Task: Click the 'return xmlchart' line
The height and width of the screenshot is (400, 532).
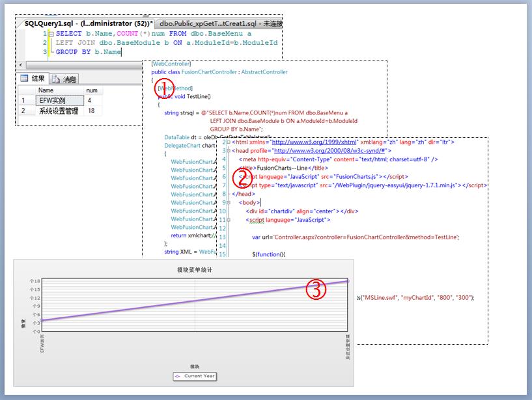Action: pyautogui.click(x=193, y=235)
